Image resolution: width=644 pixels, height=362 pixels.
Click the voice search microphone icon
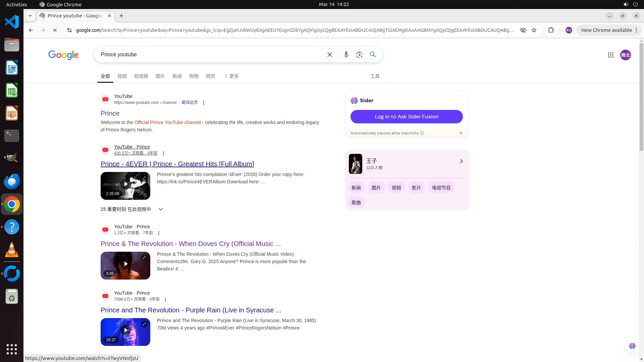346,55
